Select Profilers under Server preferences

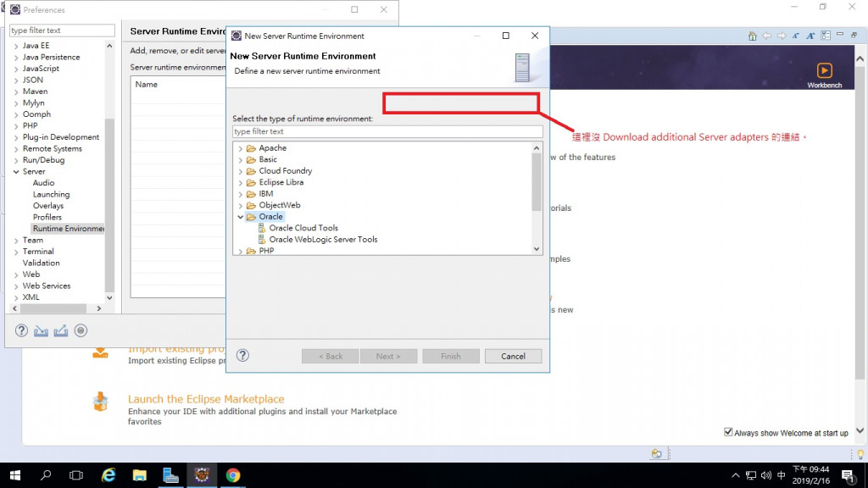[47, 217]
